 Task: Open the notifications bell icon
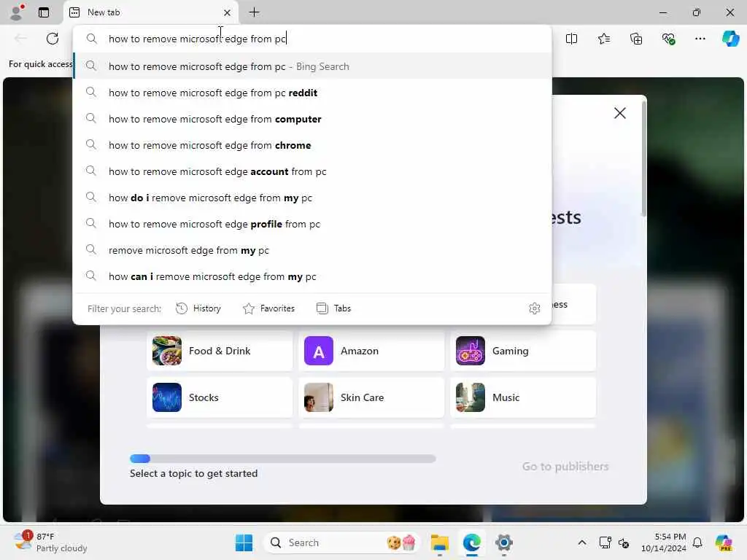coord(697,542)
